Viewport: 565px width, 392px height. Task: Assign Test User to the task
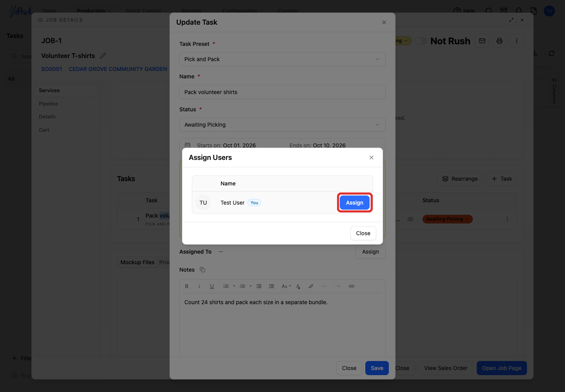(x=354, y=203)
